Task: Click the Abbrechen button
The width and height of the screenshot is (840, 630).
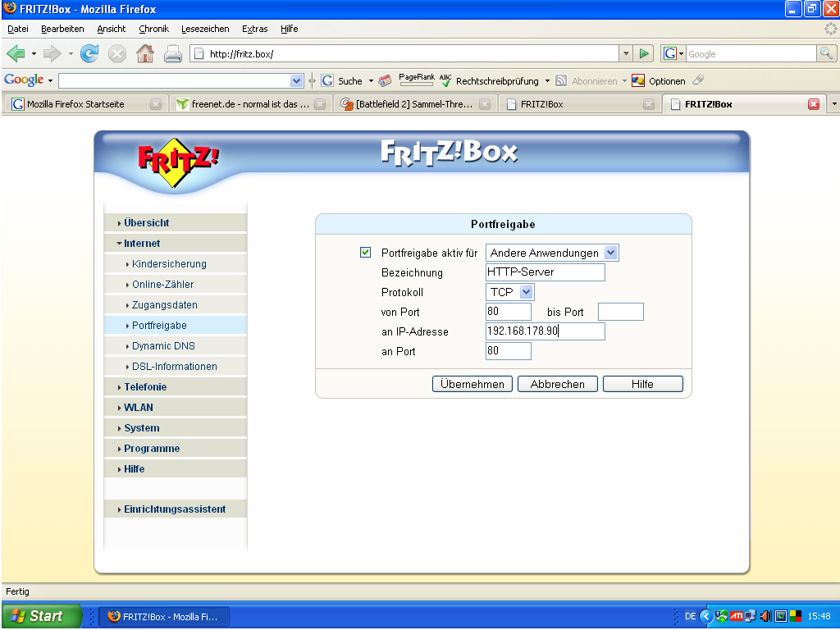Action: 558,384
